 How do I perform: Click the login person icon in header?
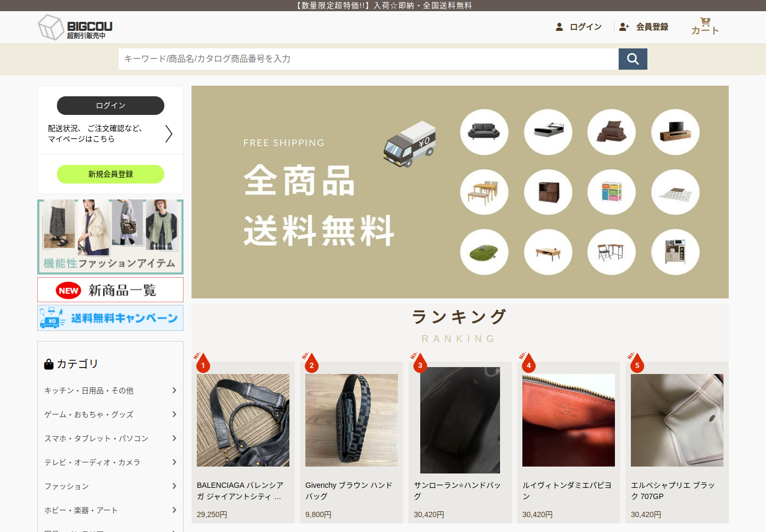(559, 27)
